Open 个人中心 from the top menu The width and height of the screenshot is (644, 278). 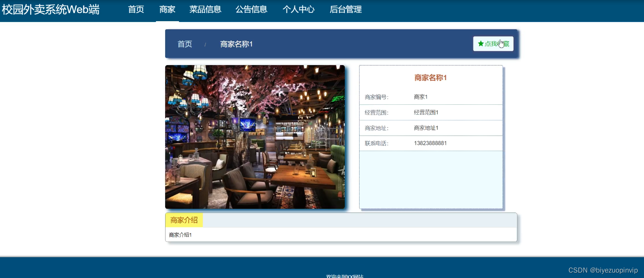(298, 10)
